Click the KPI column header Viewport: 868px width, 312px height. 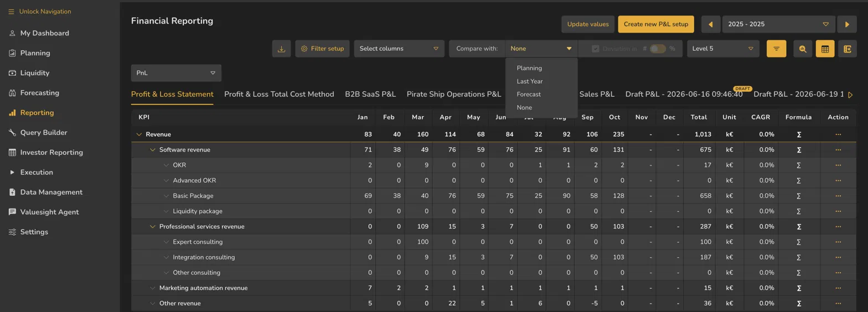(144, 117)
